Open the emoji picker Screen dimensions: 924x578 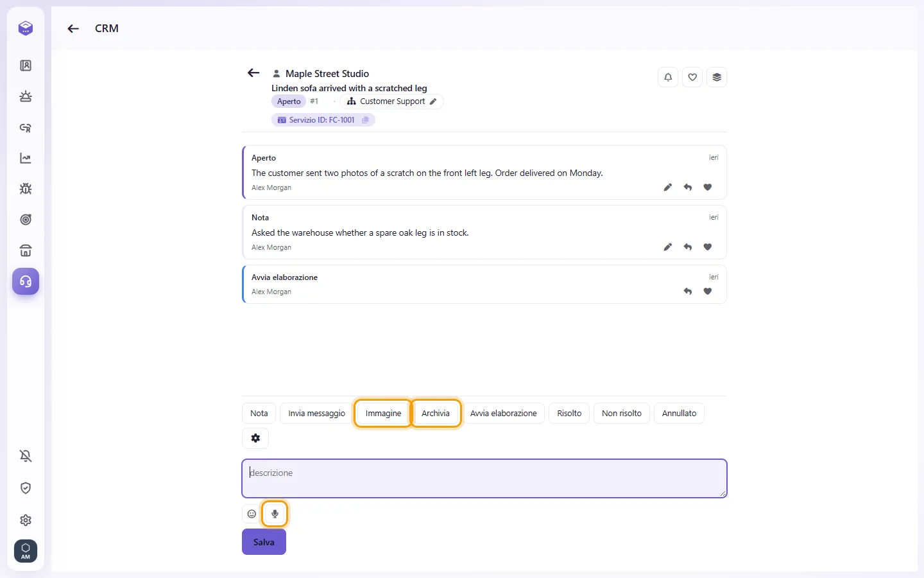tap(252, 514)
